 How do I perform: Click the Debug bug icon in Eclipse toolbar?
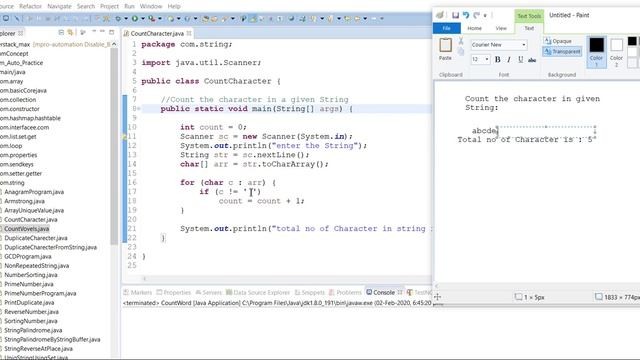click(x=118, y=18)
